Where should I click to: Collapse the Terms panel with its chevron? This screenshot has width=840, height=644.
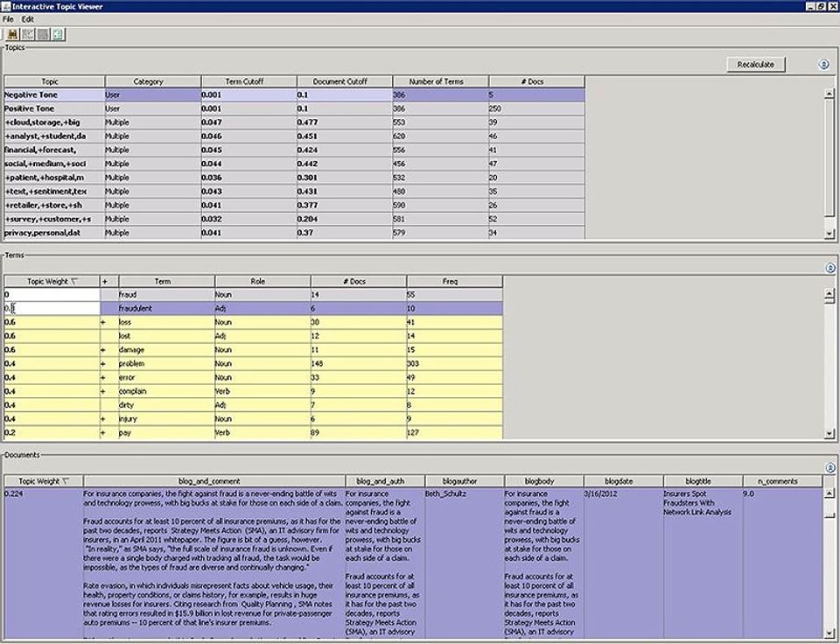pos(830,268)
